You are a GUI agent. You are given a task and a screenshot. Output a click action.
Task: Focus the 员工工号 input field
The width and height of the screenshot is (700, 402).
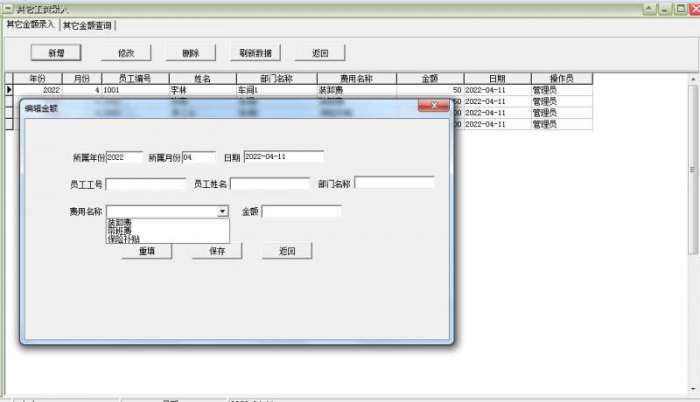click(146, 184)
